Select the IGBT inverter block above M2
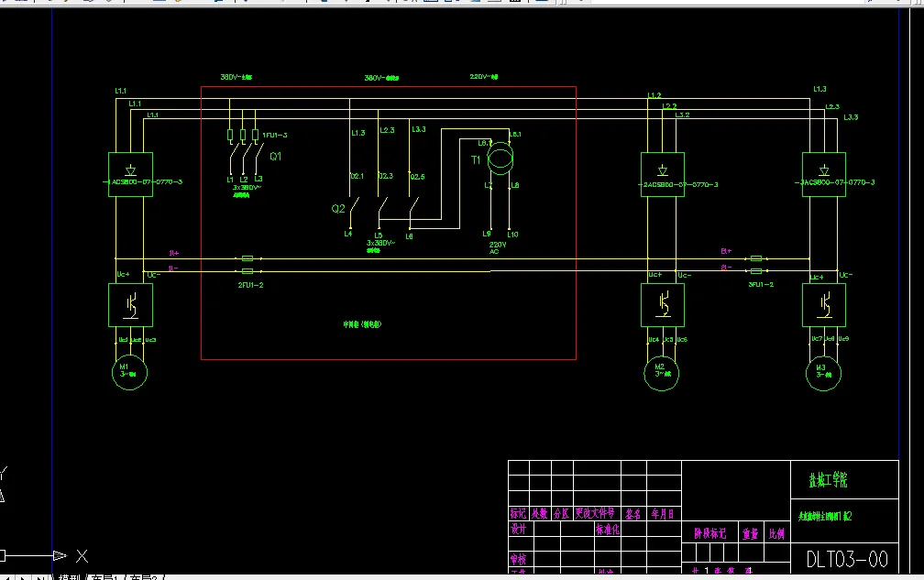924x580 pixels. pyautogui.click(x=663, y=305)
